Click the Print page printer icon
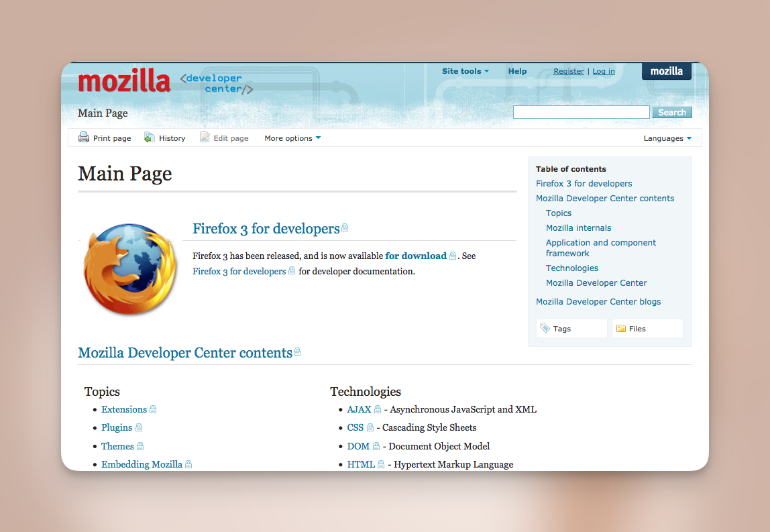Screen dimensions: 770x532 (x=84, y=138)
